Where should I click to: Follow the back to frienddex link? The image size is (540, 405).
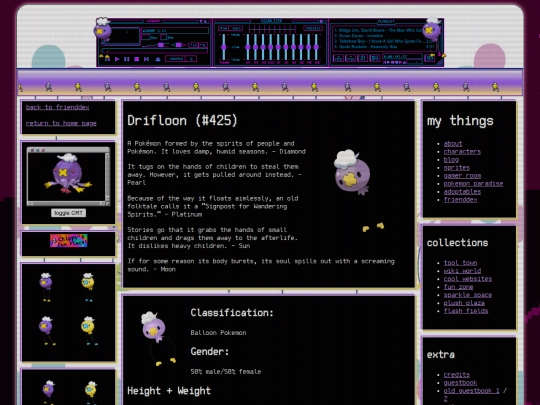[57, 107]
